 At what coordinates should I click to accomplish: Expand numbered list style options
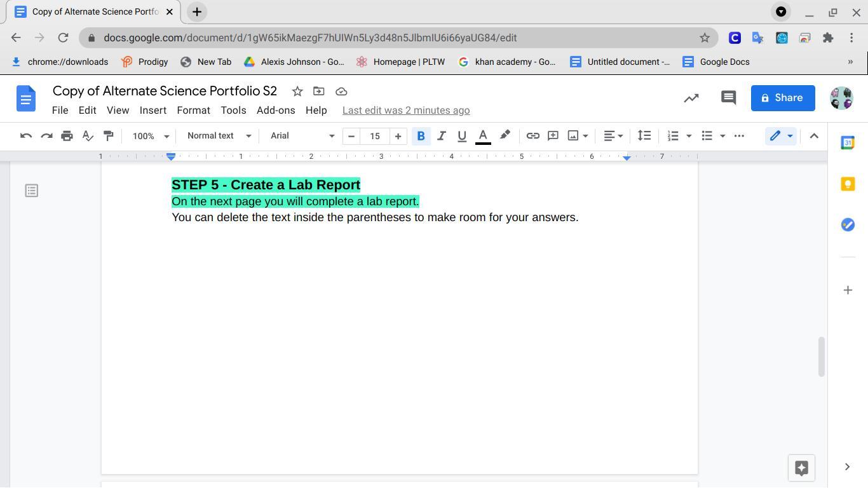[x=689, y=135]
